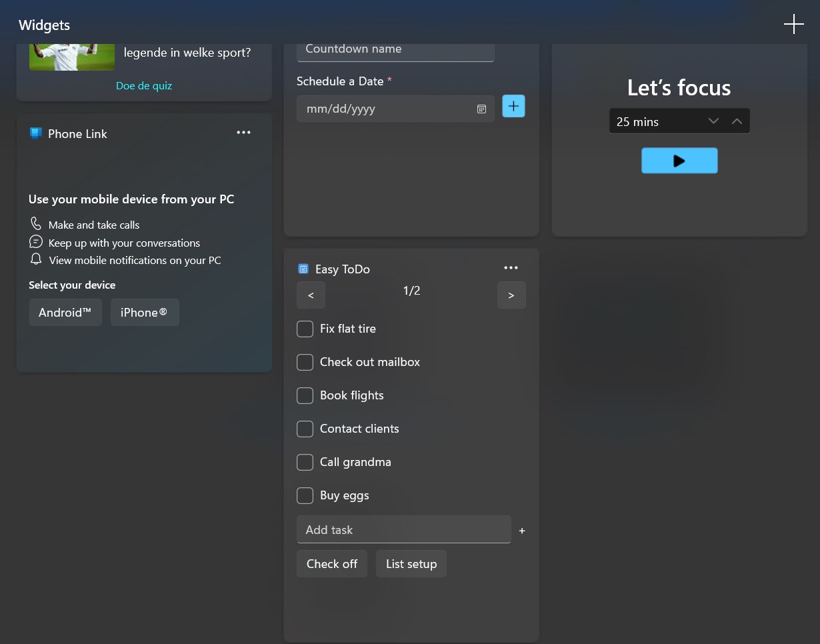Open the Phone Link widget options menu
Image resolution: width=820 pixels, height=644 pixels.
point(243,132)
